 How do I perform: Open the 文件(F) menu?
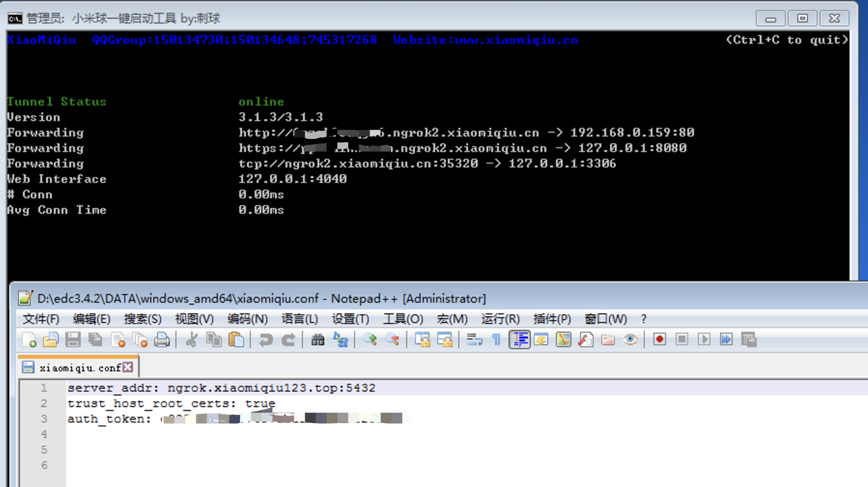[x=41, y=319]
